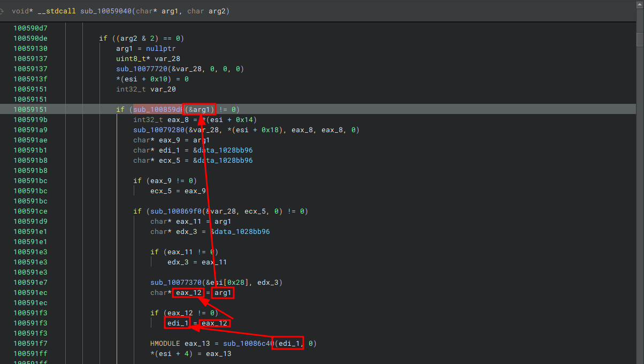Follow data_1028bb96 on the edi_1 line
Image resolution: width=644 pixels, height=364 pixels.
click(225, 150)
